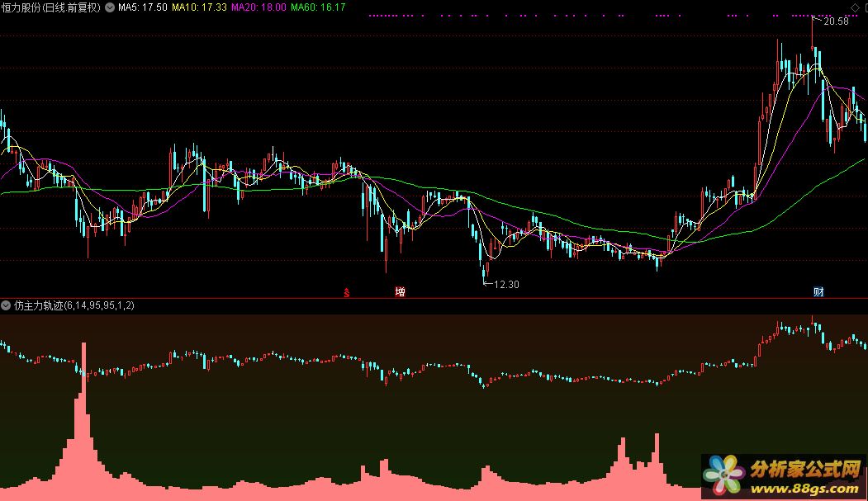Expand the main chart dropdown arrow beside 恒力股份
This screenshot has height=501, width=868.
pyautogui.click(x=110, y=7)
